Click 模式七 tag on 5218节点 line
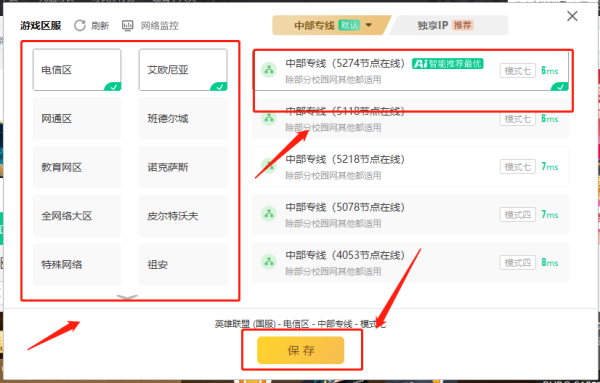 click(x=517, y=167)
